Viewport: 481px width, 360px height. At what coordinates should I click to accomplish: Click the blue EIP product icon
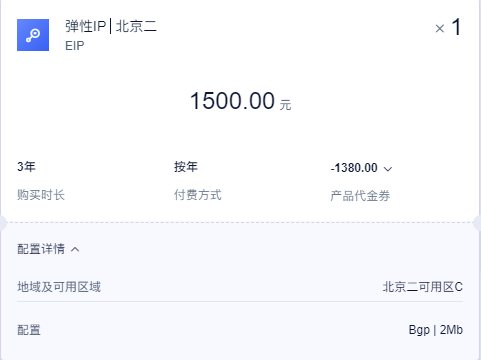(33, 35)
